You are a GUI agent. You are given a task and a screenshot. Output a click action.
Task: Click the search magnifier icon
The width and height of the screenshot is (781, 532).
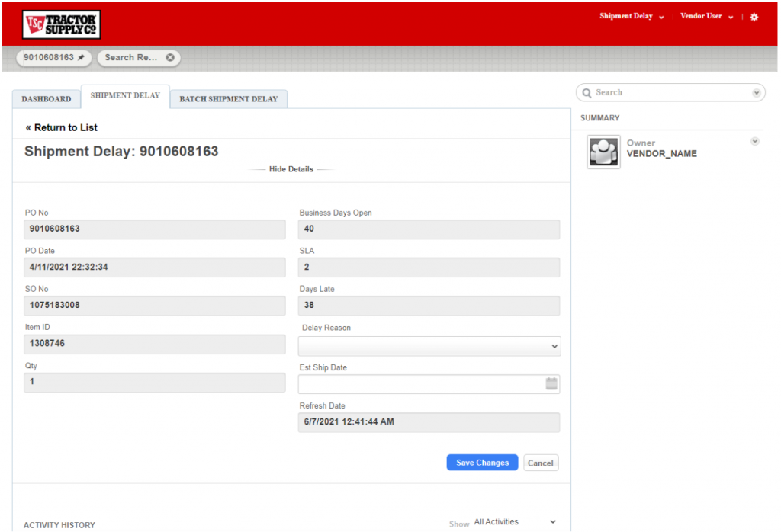tap(587, 93)
